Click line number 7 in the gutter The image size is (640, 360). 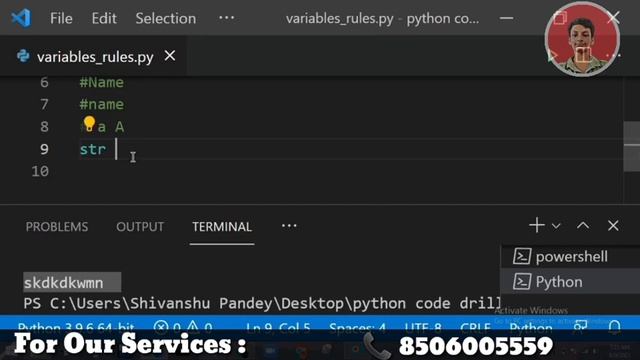click(44, 104)
